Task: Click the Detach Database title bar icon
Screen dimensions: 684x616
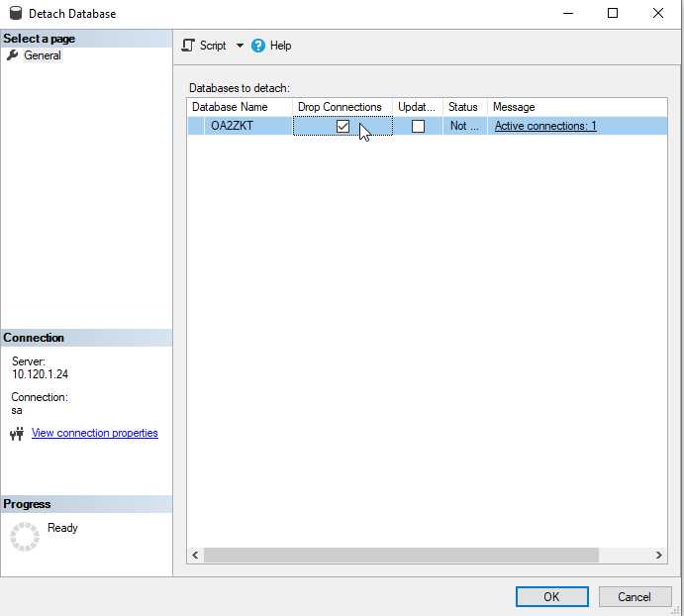Action: click(x=16, y=13)
